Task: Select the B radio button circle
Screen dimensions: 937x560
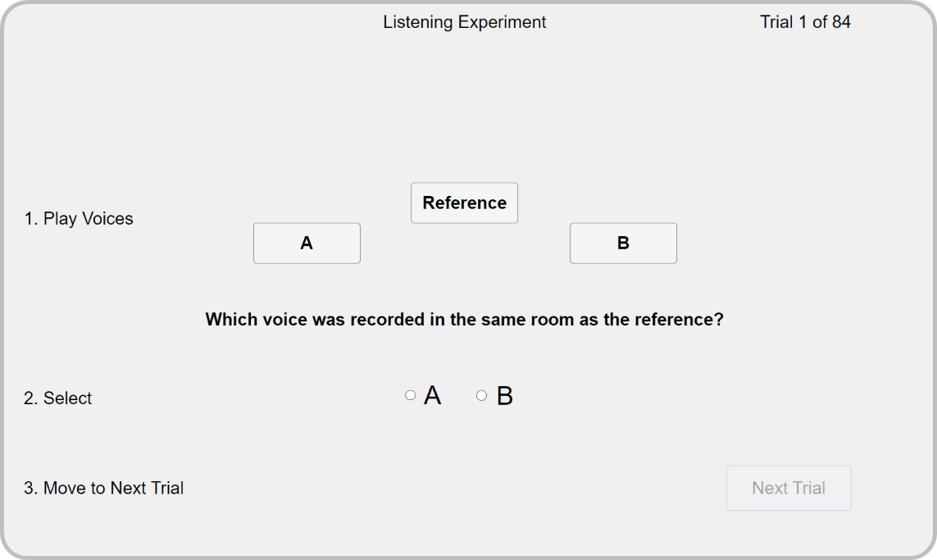Action: (x=481, y=395)
